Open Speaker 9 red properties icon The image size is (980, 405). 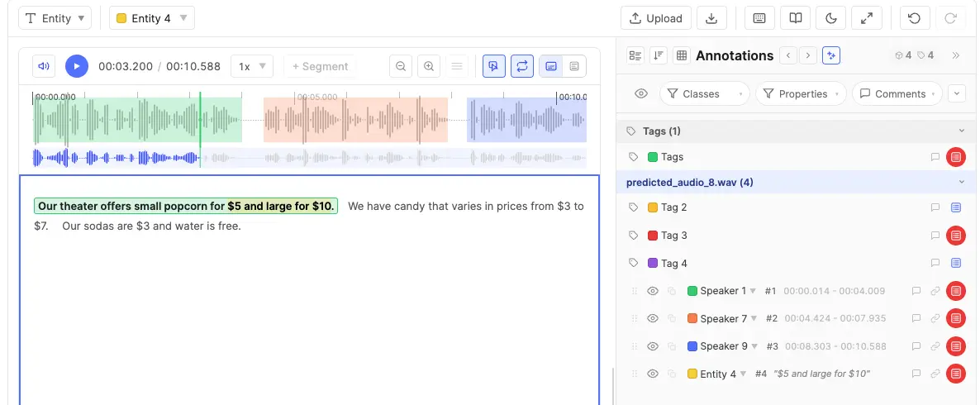[x=955, y=346]
